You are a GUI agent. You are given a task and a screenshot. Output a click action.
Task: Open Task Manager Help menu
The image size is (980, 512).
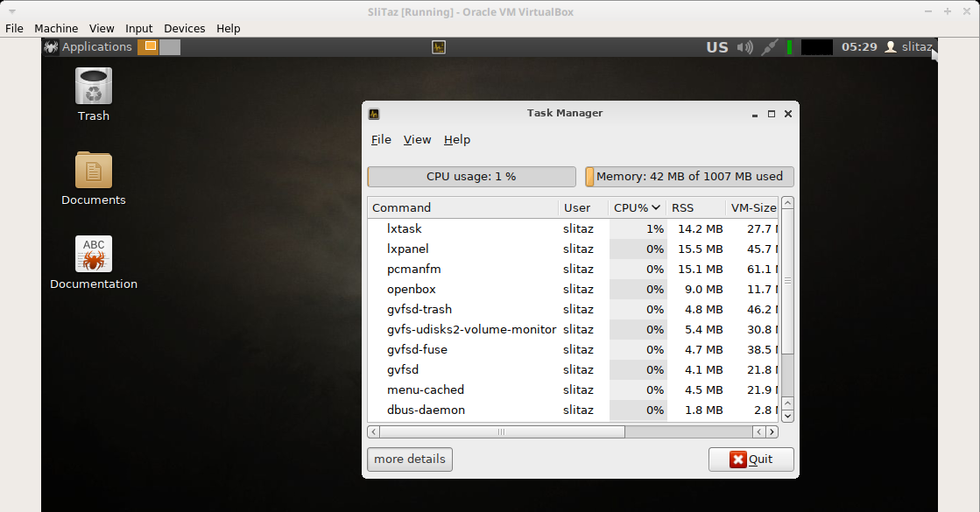[457, 140]
